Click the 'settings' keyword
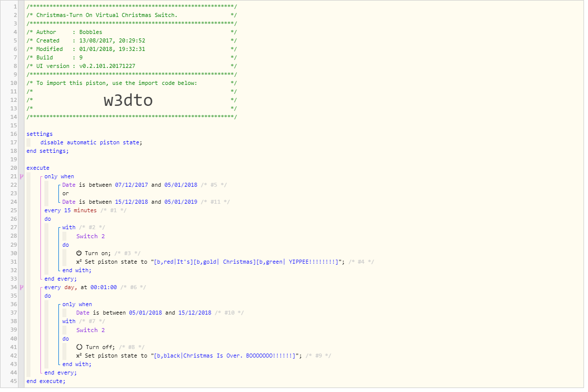 (x=39, y=134)
